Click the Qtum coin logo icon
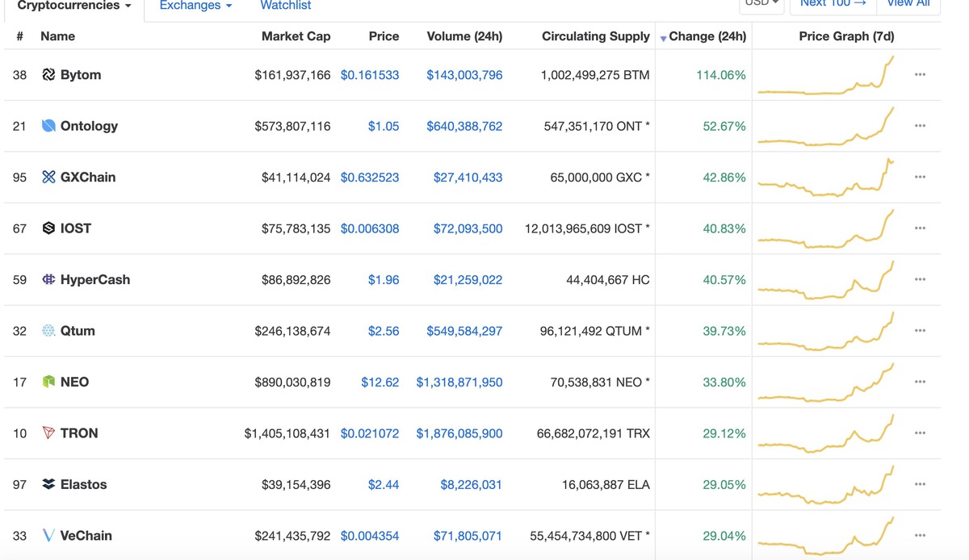This screenshot has width=969, height=560. pos(48,331)
